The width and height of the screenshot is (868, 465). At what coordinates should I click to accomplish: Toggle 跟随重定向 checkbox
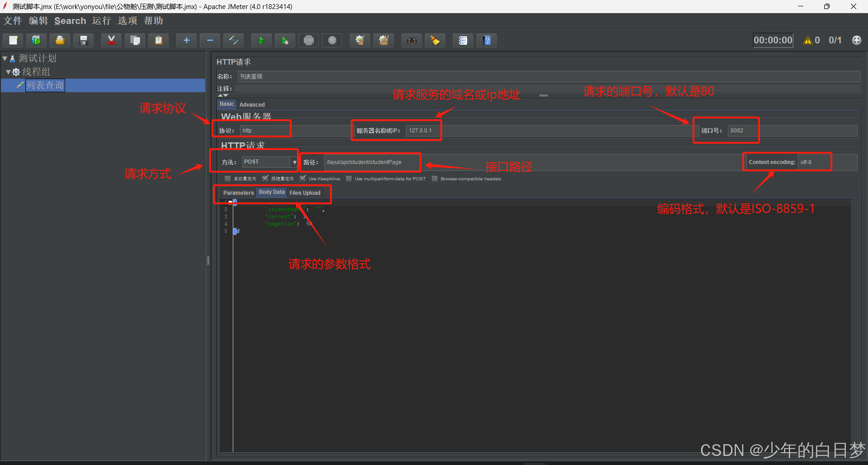click(x=265, y=178)
